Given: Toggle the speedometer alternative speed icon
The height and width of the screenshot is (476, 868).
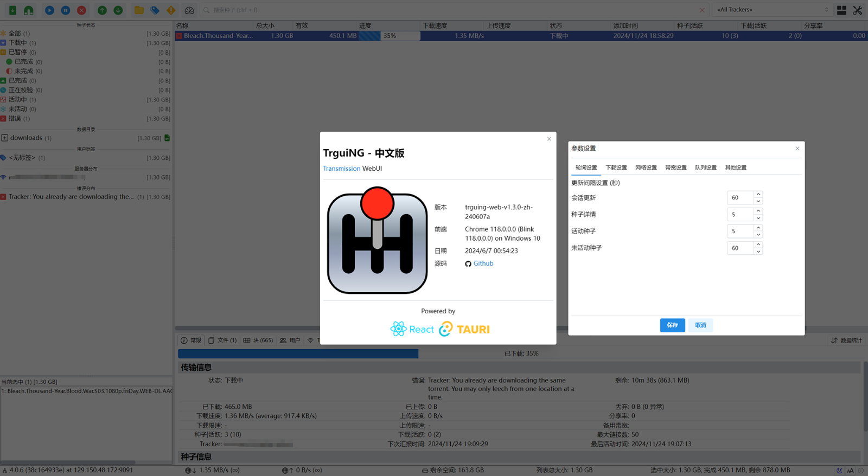Looking at the screenshot, I should click(189, 10).
